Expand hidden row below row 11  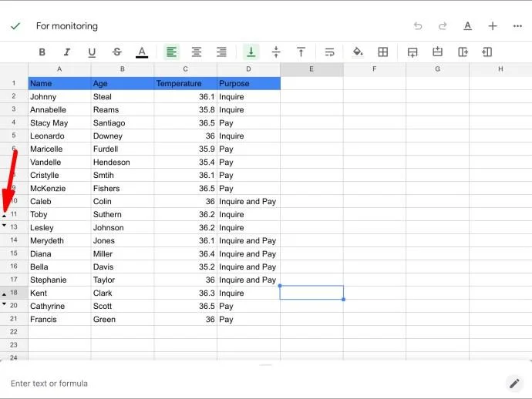4,216
